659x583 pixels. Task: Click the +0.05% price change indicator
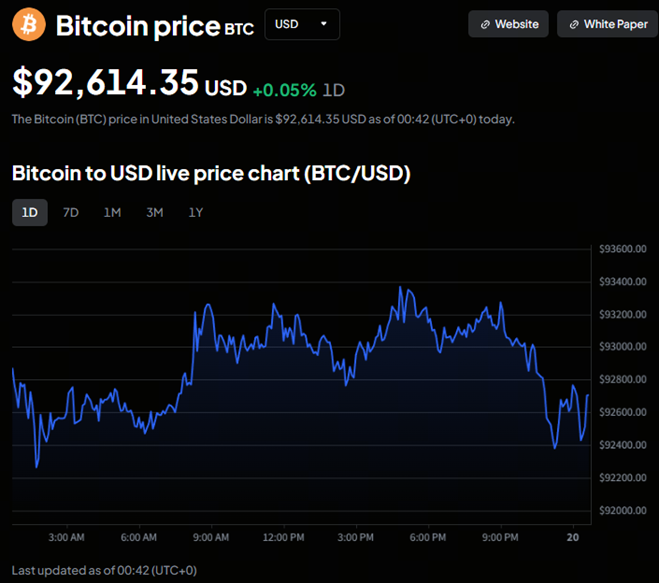click(284, 90)
